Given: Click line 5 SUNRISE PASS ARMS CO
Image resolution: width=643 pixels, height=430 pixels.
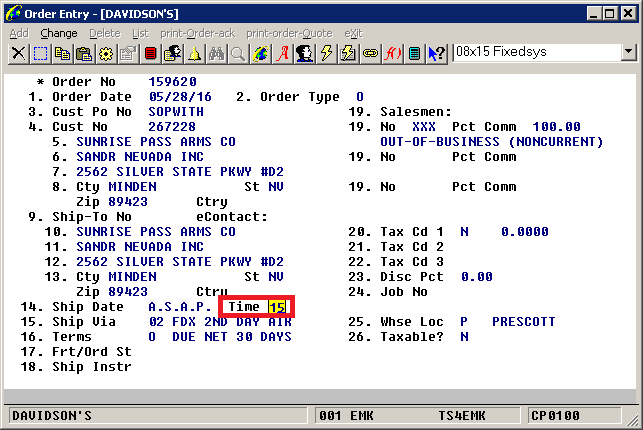Looking at the screenshot, I should [156, 141].
